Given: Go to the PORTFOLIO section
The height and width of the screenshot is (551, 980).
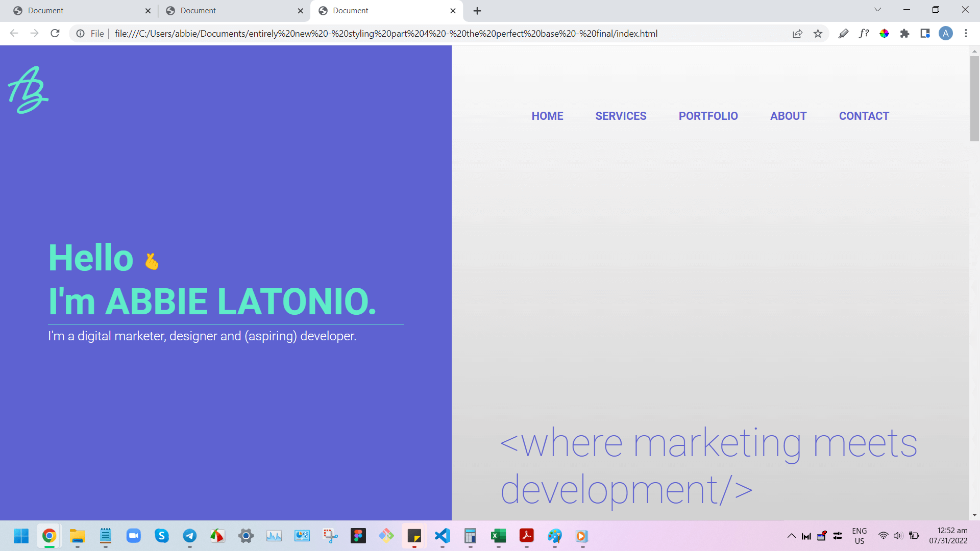Looking at the screenshot, I should click(x=708, y=116).
